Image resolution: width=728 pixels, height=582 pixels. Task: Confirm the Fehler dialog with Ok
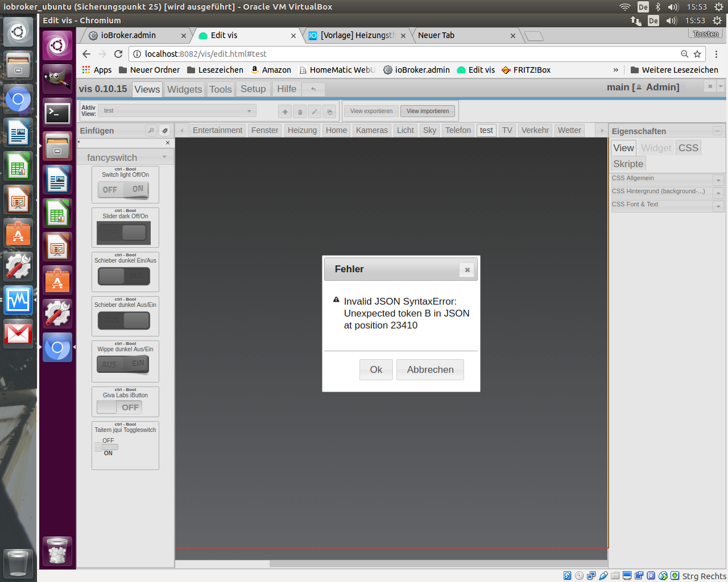point(376,369)
